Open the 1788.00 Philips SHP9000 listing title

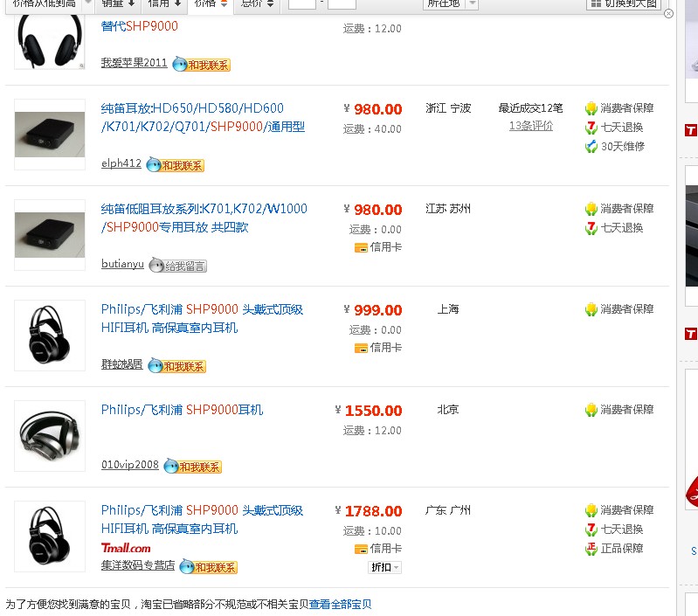tap(202, 519)
